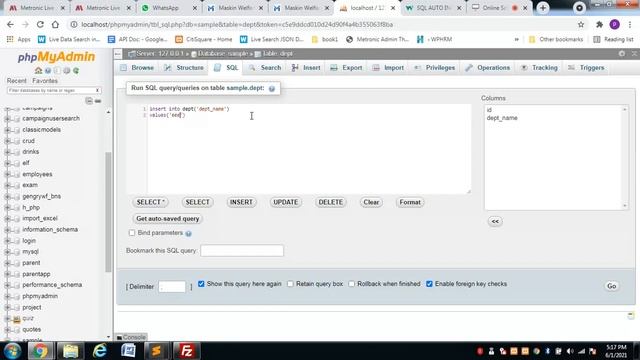
Task: Open Bind parameters help icon
Action: click(x=188, y=233)
